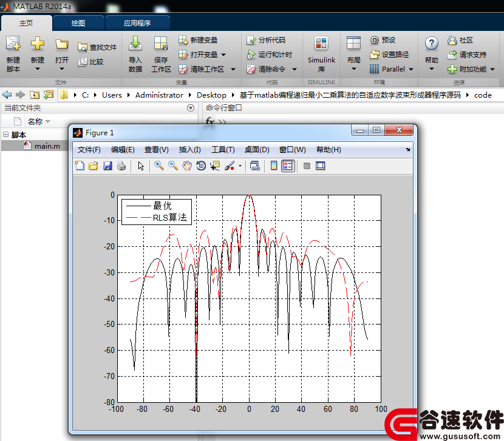Open Preferences (预设) gear icon

(x=375, y=40)
